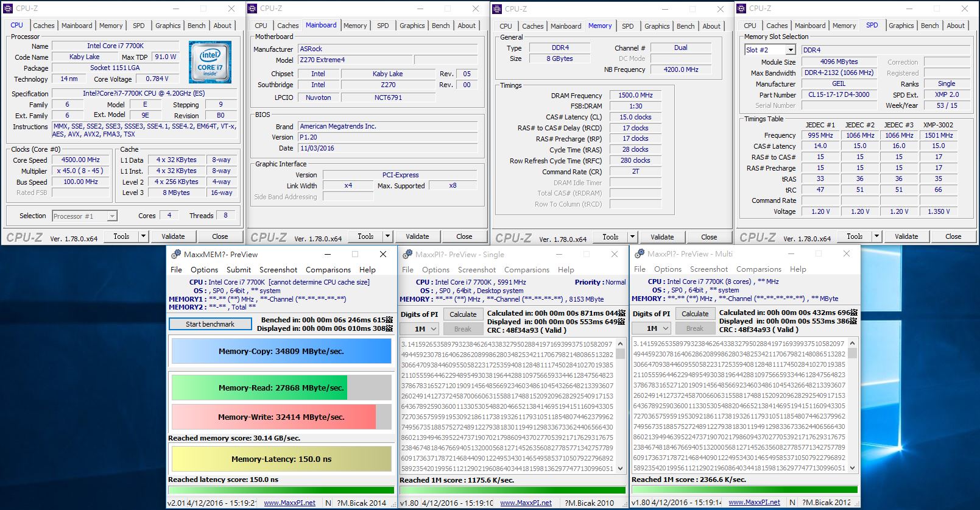Click Multiplier x 45.0 value
Image resolution: width=980 pixels, height=510 pixels.
[81, 171]
